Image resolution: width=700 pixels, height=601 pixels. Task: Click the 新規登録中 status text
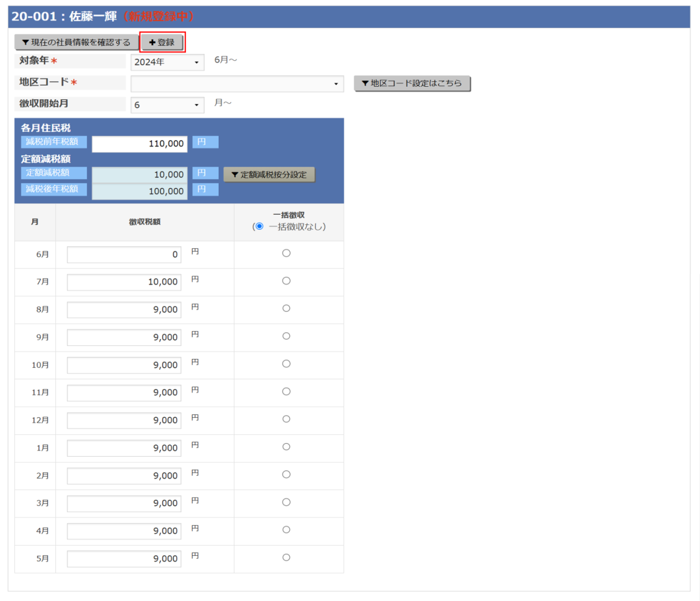coord(159,16)
